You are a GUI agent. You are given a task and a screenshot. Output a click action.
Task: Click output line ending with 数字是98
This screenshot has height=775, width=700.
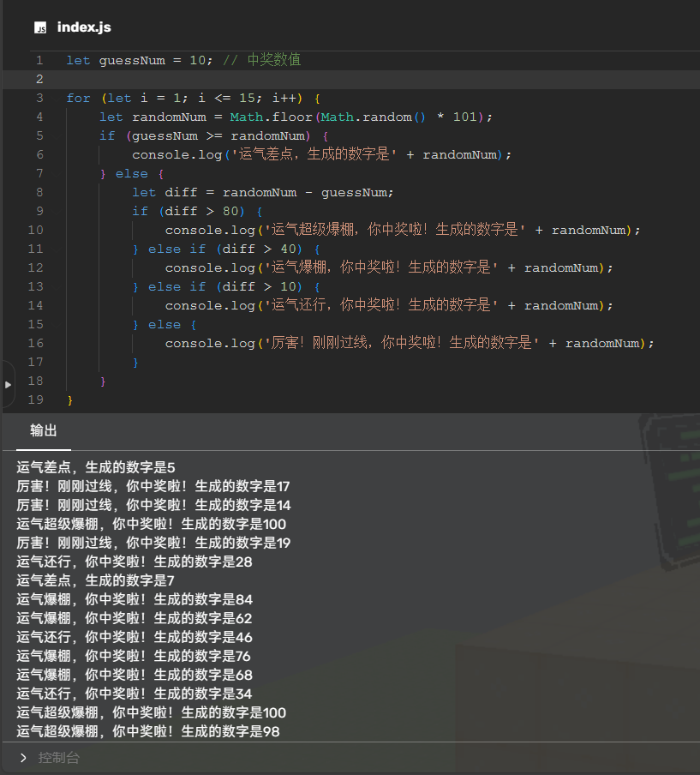(148, 731)
